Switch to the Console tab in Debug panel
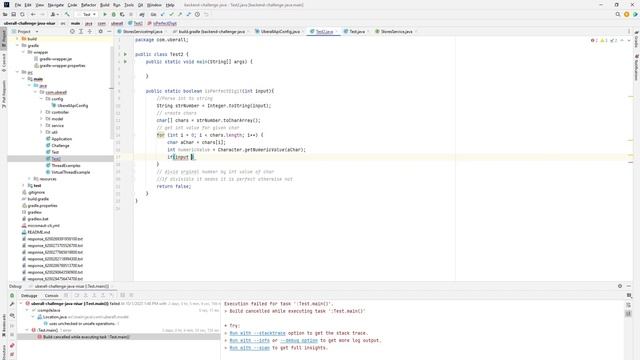Viewport: 640px width, 360px height. click(x=51, y=296)
